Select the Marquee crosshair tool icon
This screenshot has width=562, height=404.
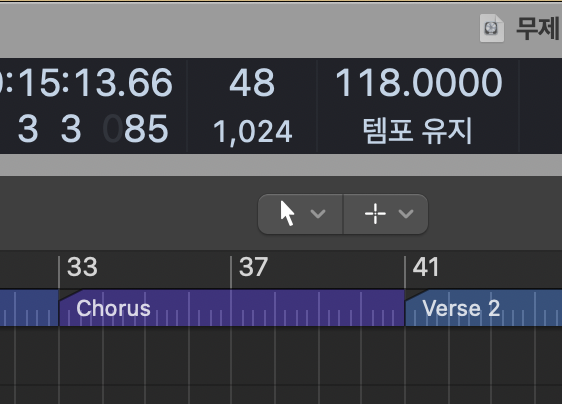click(x=375, y=214)
